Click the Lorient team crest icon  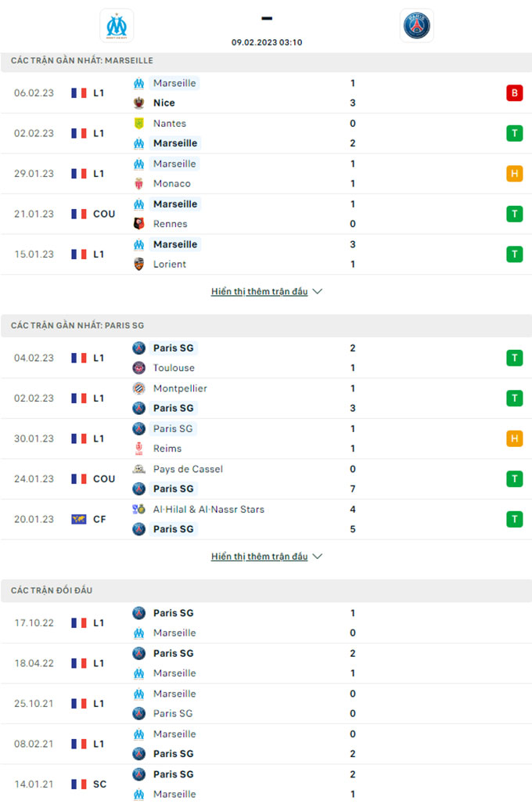[x=139, y=264]
